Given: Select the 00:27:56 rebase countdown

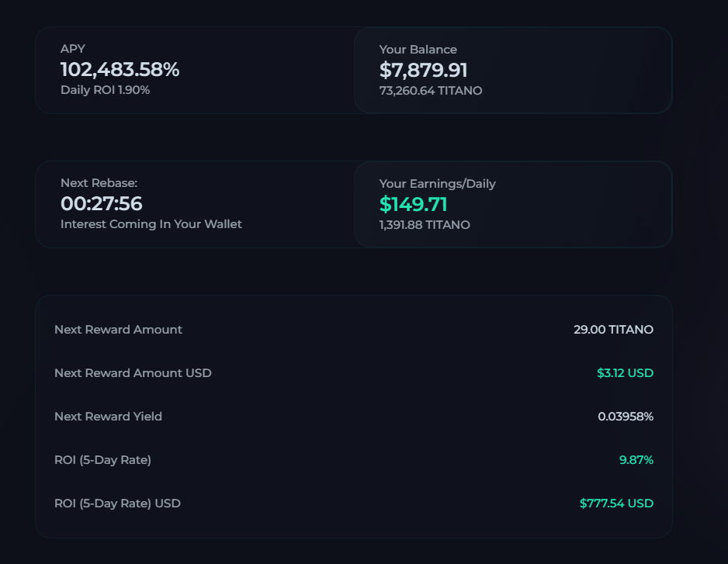Looking at the screenshot, I should [x=101, y=203].
